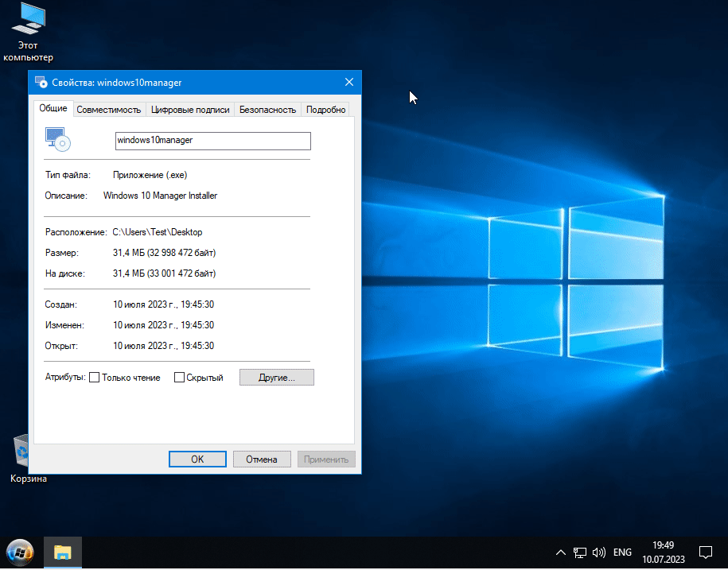Click the description Windows 10 Manager Installer
The width and height of the screenshot is (728, 570).
click(160, 196)
